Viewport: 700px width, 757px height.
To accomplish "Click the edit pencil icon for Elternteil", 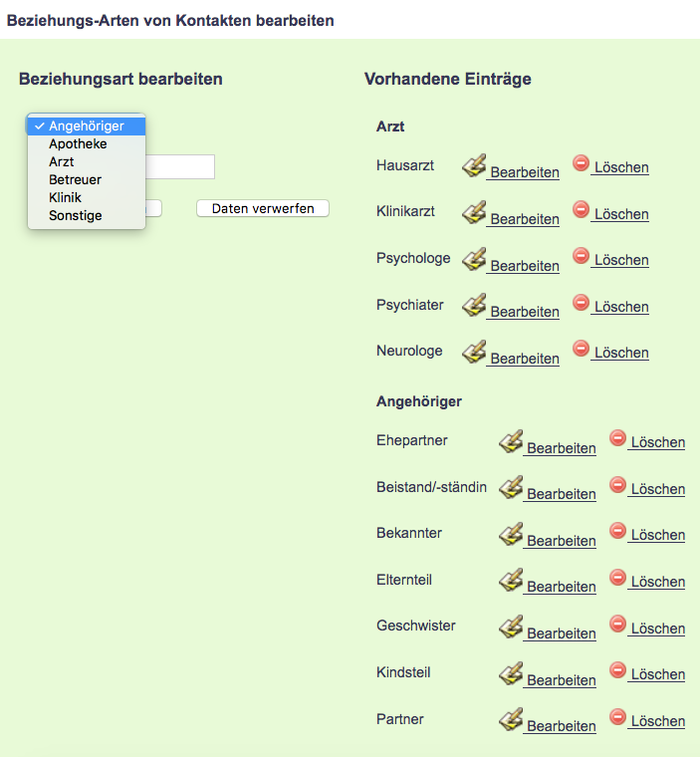I will tap(511, 580).
